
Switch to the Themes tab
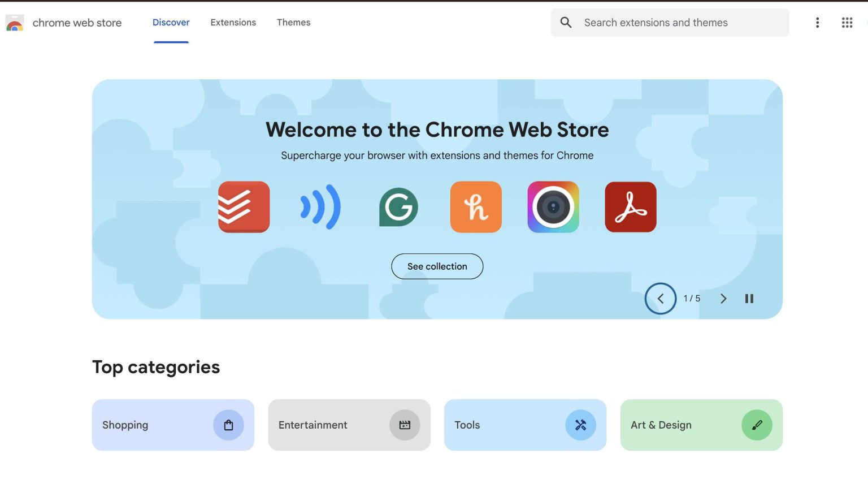(293, 22)
